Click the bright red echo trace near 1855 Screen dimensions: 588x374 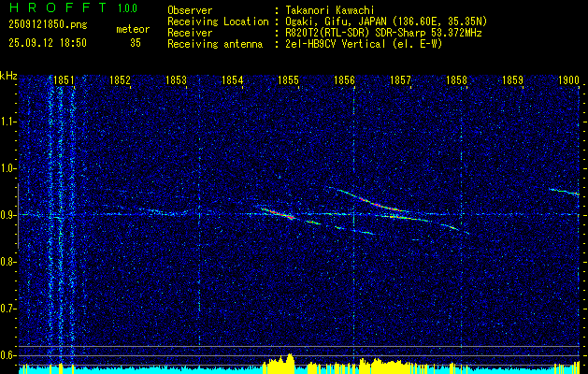pyautogui.click(x=278, y=212)
